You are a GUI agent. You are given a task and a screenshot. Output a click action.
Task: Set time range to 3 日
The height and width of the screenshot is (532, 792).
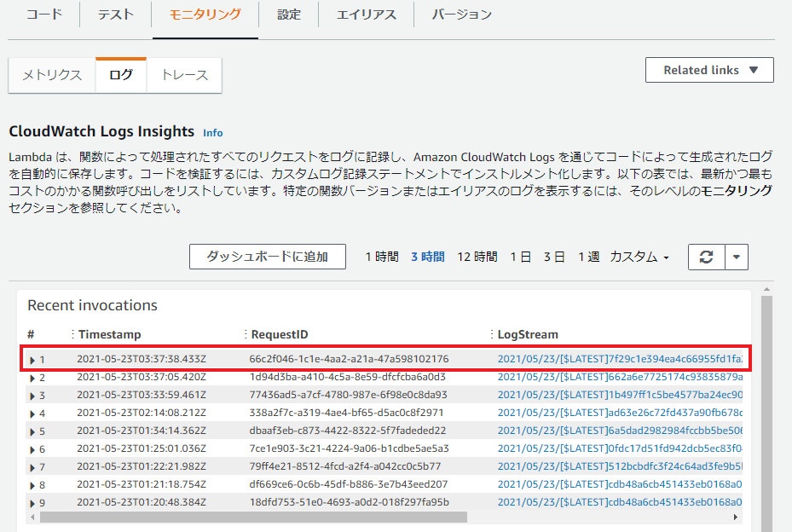click(x=554, y=257)
